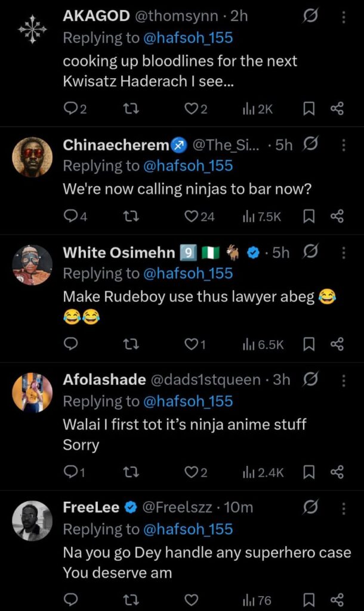Like Chinaecherem's ninjas reply
Screen dimensions: 364x611
point(191,216)
